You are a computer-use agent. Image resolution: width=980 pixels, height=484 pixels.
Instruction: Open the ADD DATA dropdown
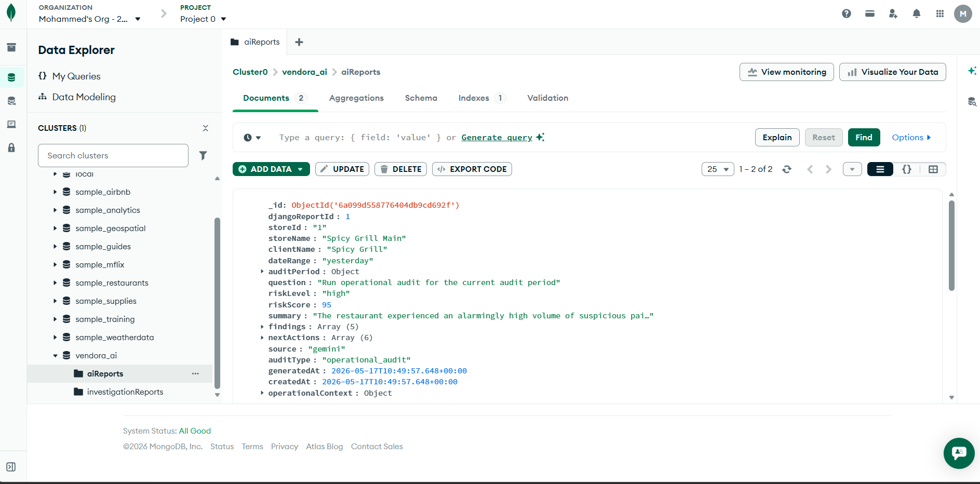point(271,169)
